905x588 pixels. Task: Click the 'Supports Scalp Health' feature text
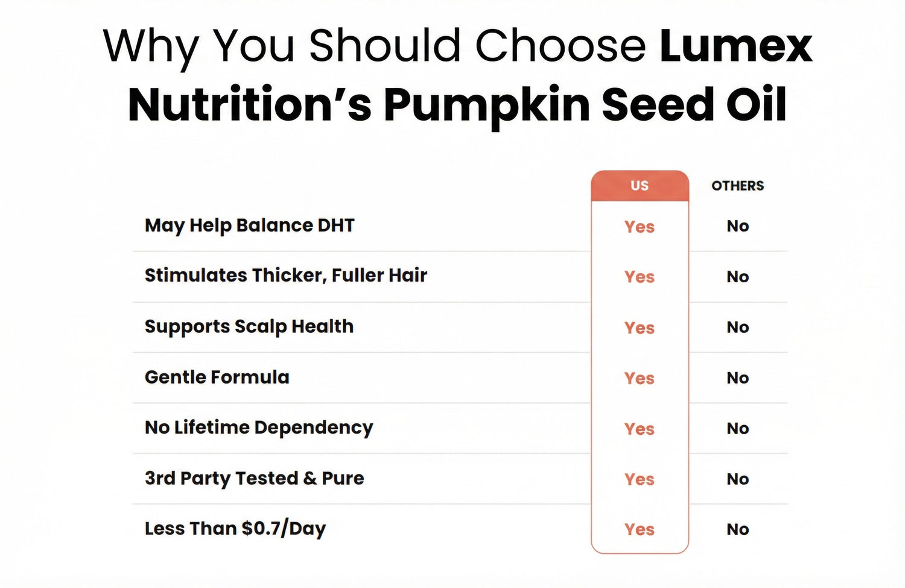click(249, 327)
